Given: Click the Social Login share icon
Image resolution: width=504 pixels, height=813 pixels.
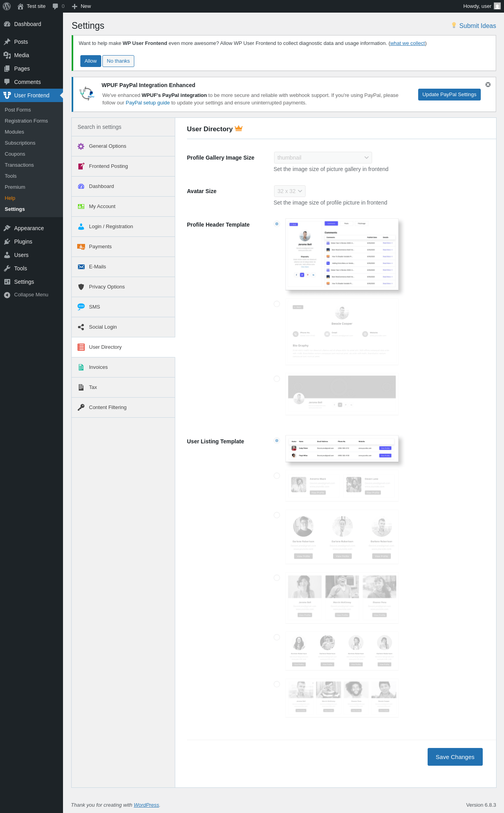Looking at the screenshot, I should [81, 327].
